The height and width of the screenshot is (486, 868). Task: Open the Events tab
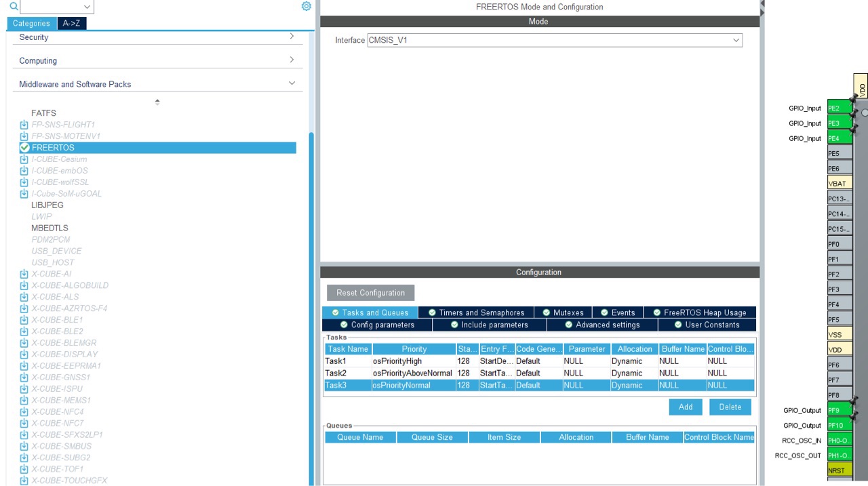coord(618,312)
